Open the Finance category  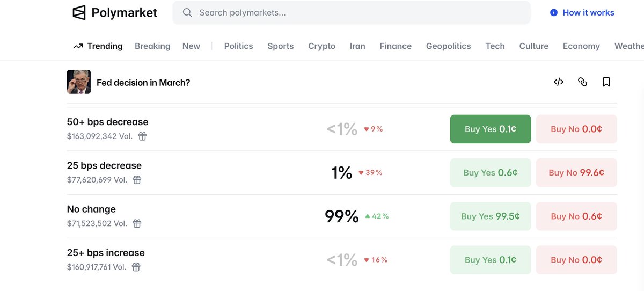(396, 46)
